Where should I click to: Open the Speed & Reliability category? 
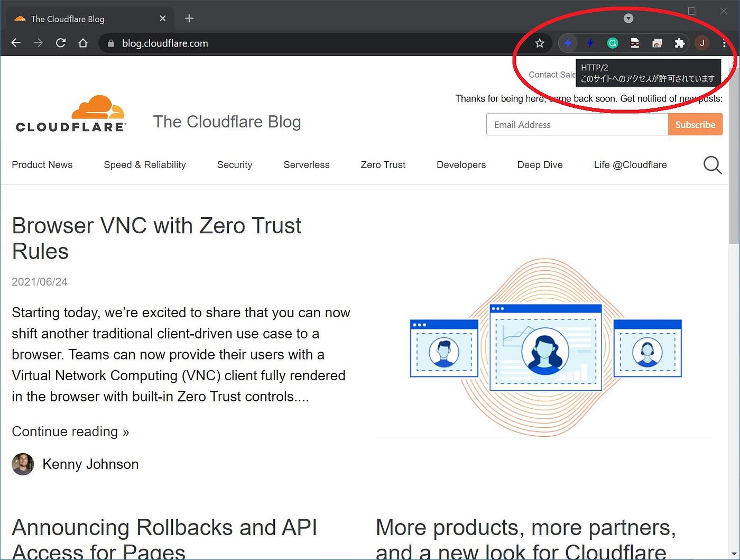pyautogui.click(x=145, y=165)
